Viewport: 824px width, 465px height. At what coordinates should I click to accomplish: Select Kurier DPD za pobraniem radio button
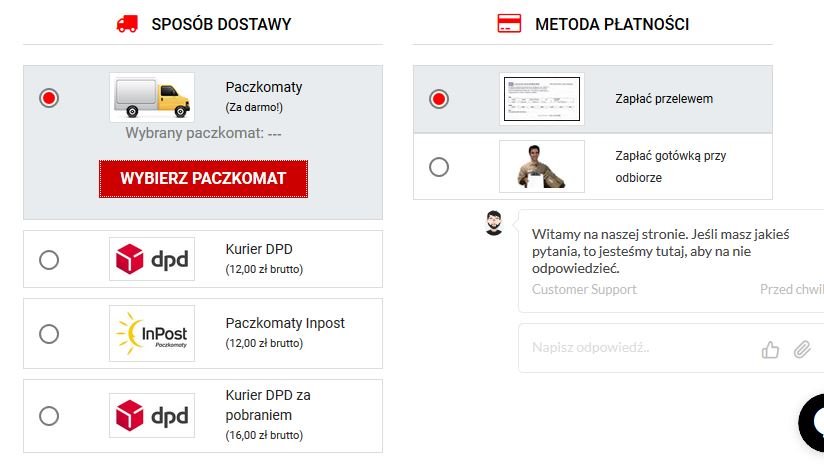pyautogui.click(x=49, y=414)
